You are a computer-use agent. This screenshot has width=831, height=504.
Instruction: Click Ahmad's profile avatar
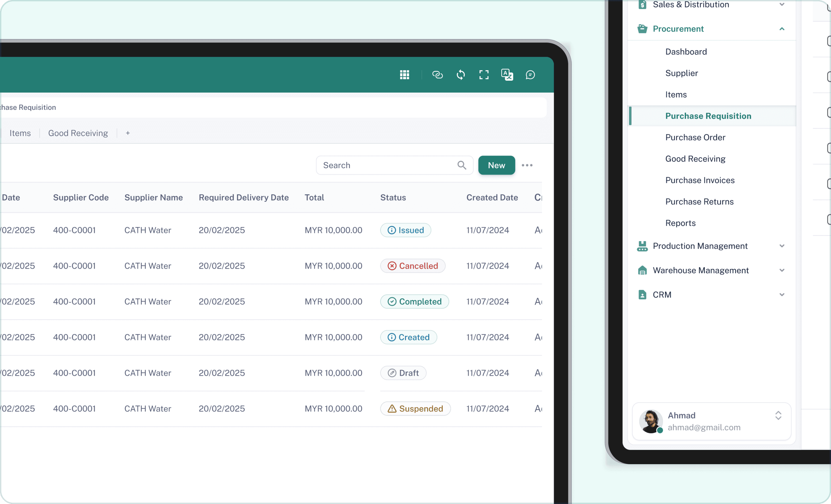coord(651,421)
